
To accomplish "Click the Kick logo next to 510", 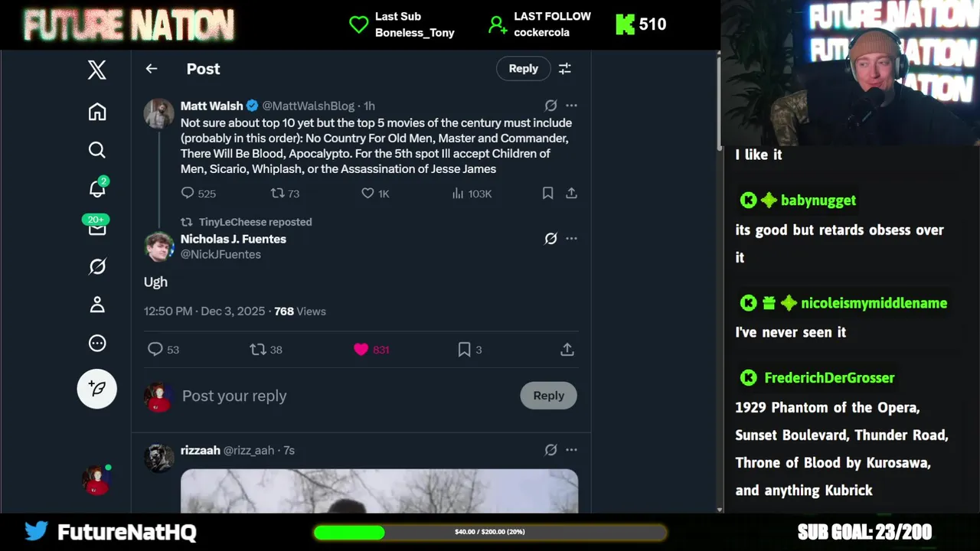I will 626,24.
